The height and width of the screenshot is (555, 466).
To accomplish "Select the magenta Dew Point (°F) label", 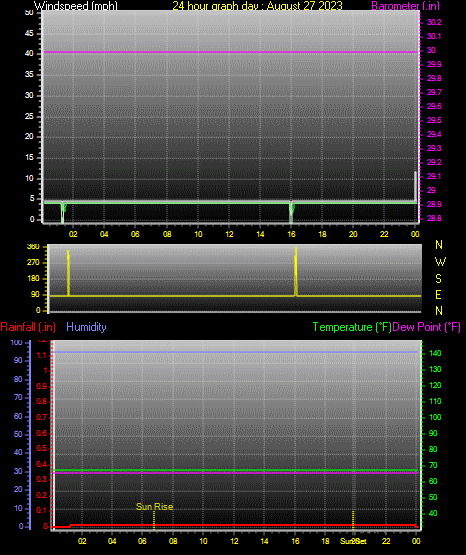I will [427, 327].
